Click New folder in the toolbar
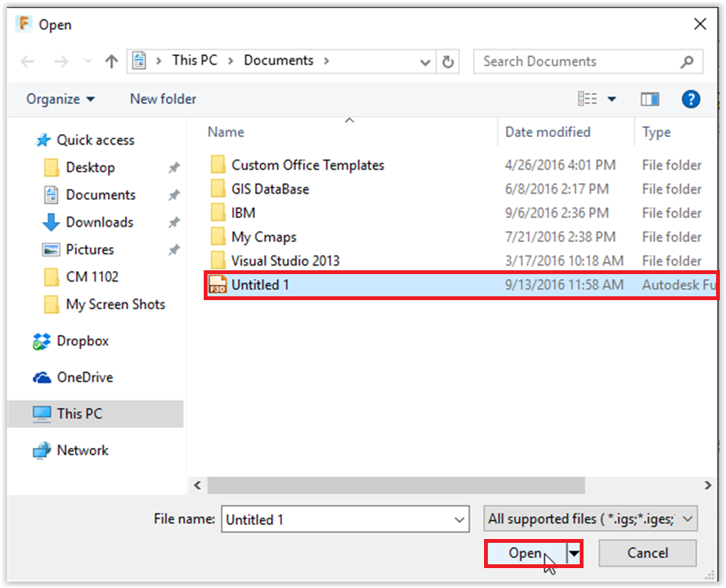 (163, 99)
